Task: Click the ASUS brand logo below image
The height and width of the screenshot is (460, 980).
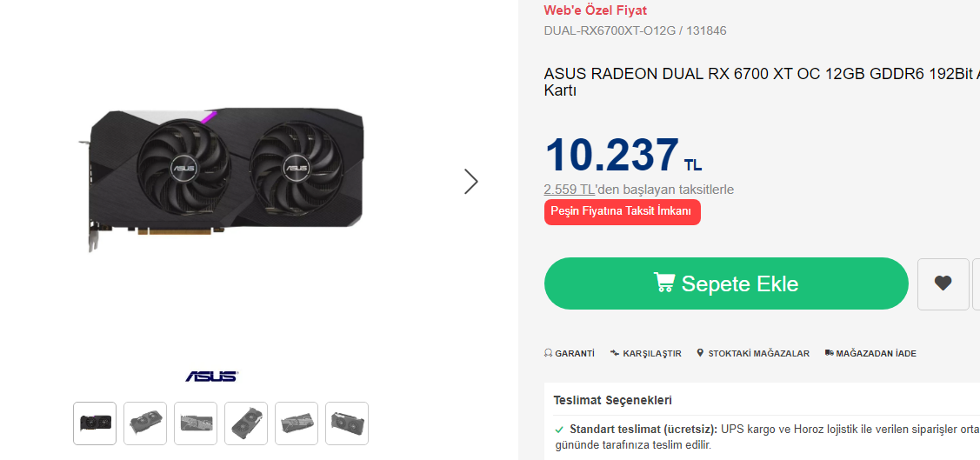Action: point(211,377)
